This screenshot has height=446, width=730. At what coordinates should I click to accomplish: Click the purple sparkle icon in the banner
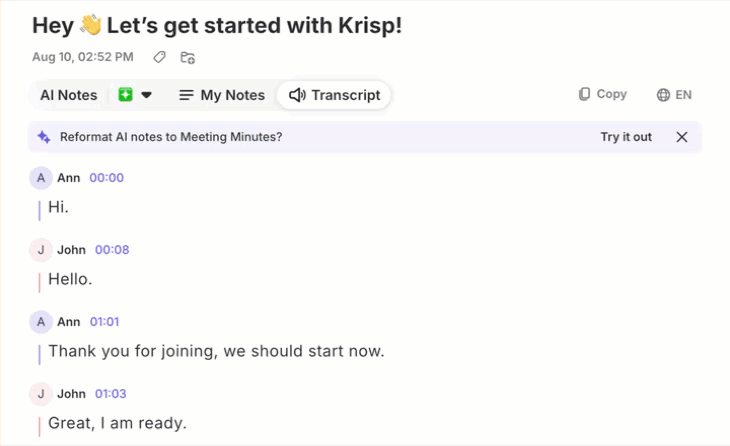point(44,137)
